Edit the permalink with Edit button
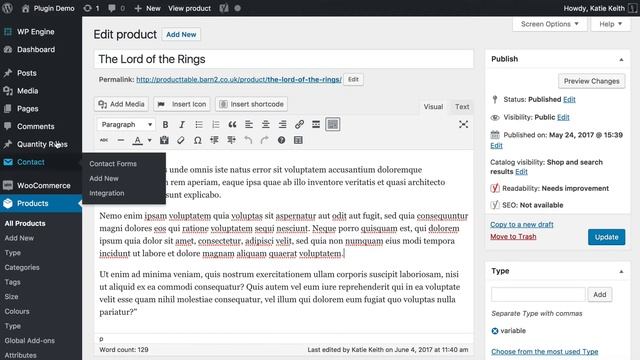 (353, 80)
